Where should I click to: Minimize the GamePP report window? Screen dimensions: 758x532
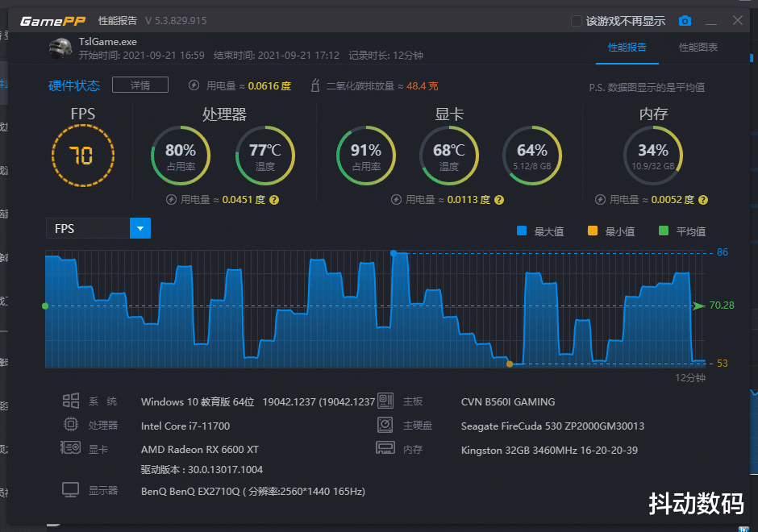coord(711,21)
